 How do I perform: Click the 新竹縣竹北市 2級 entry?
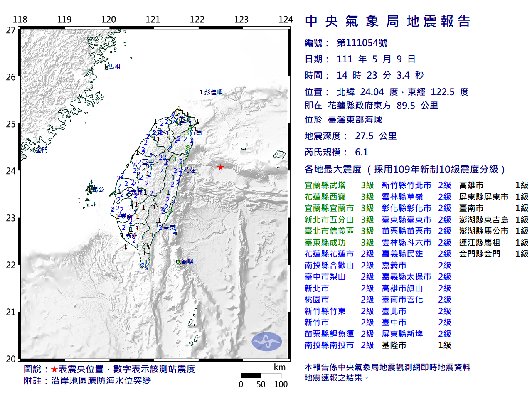pyautogui.click(x=416, y=185)
